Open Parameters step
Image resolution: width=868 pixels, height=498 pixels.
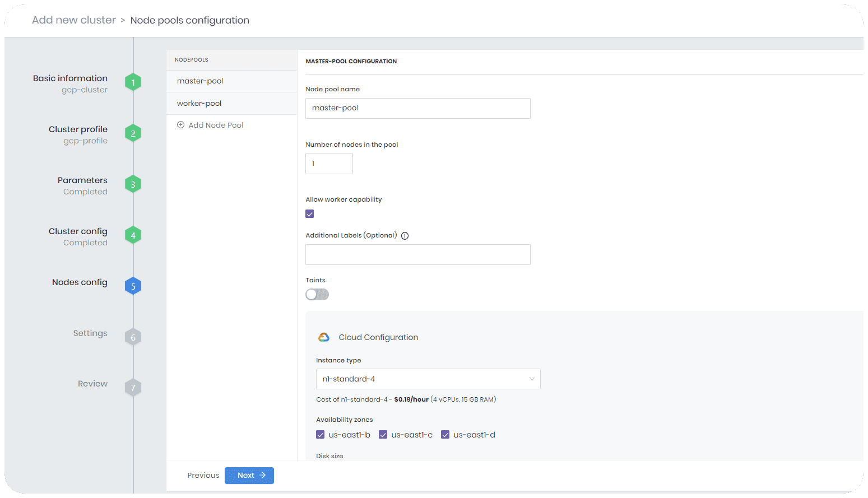(82, 180)
